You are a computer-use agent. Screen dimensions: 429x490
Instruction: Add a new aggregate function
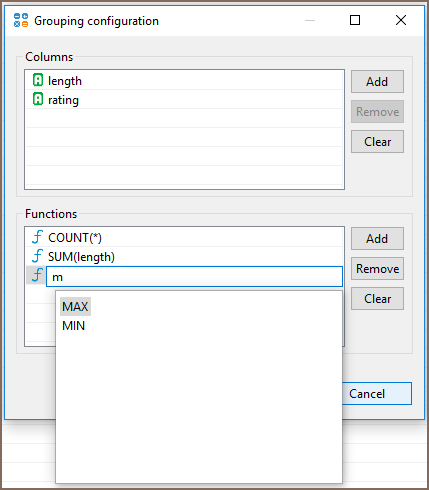point(377,238)
